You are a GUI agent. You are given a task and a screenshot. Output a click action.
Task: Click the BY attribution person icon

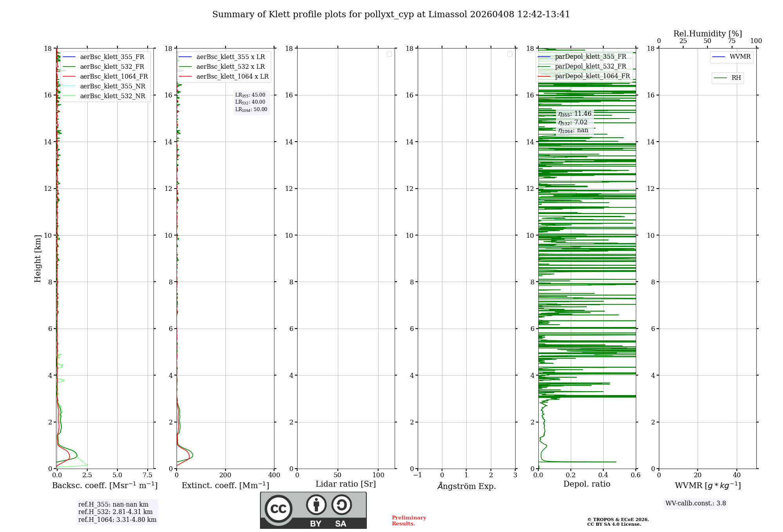point(316,505)
